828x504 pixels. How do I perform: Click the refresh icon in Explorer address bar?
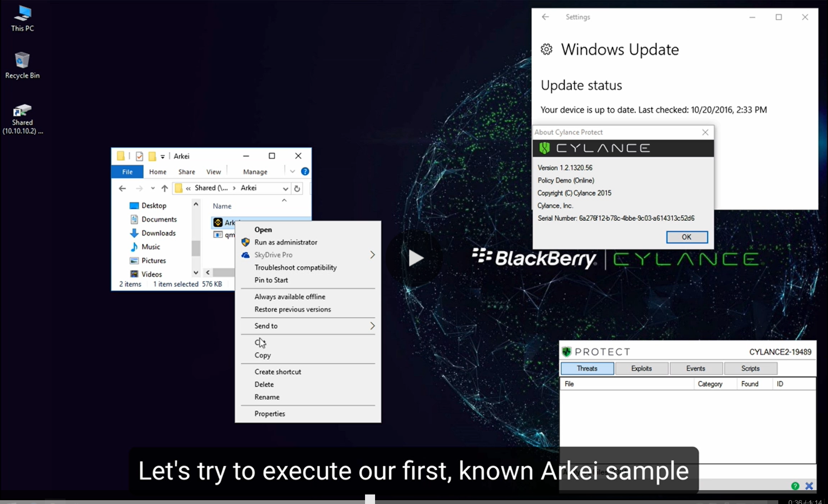[x=297, y=188]
